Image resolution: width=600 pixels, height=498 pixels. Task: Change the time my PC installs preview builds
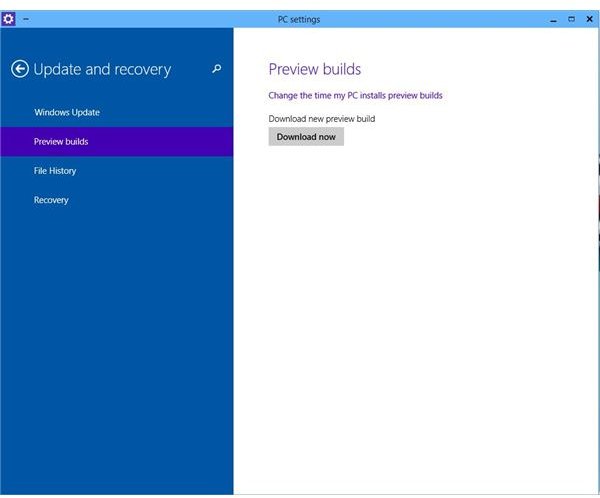[x=355, y=95]
